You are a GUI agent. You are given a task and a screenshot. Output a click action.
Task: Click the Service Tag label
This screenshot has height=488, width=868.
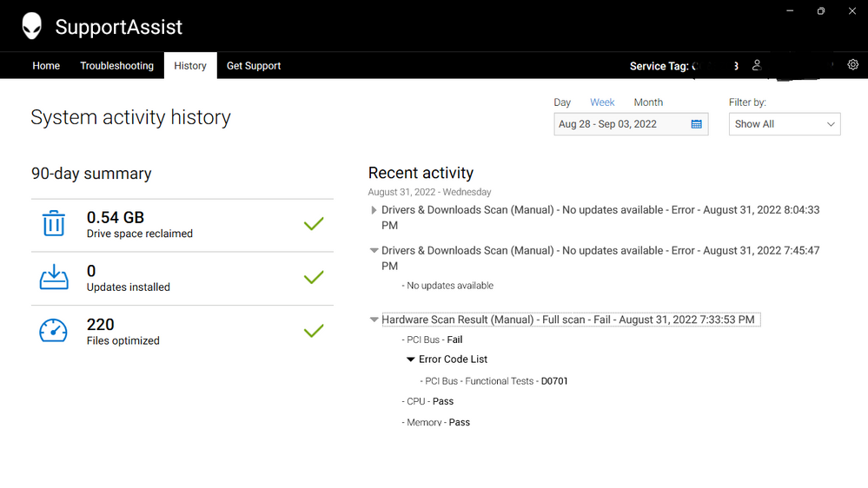pyautogui.click(x=659, y=66)
